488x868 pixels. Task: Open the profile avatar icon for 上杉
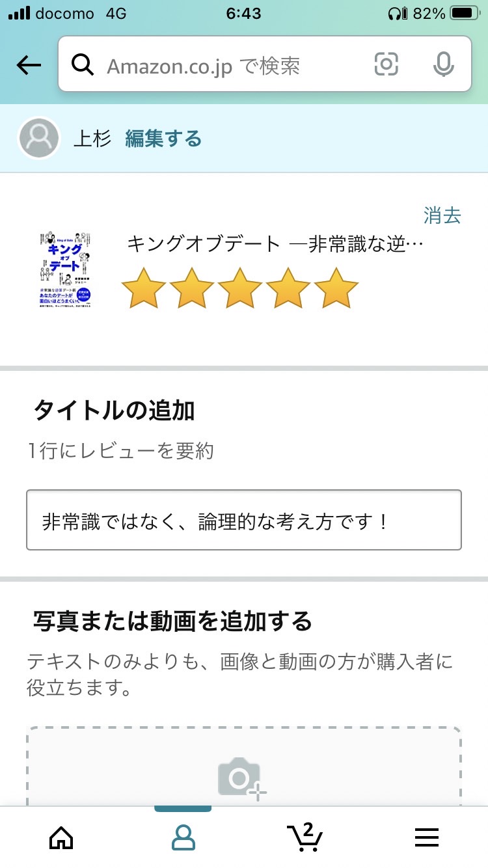(39, 138)
